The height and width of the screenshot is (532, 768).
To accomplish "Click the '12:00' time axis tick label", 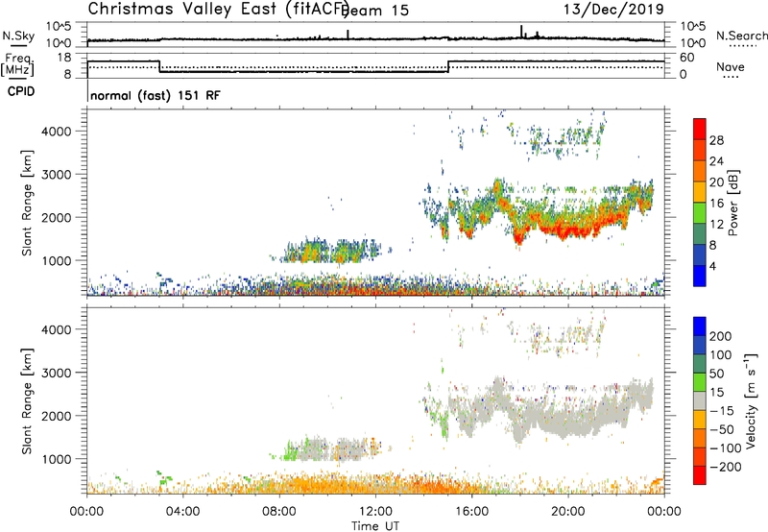I will tap(375, 512).
